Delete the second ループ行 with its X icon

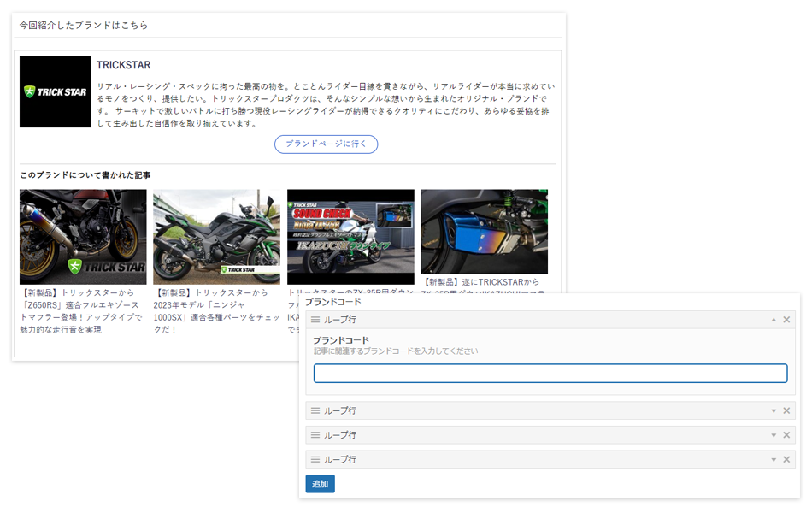786,410
